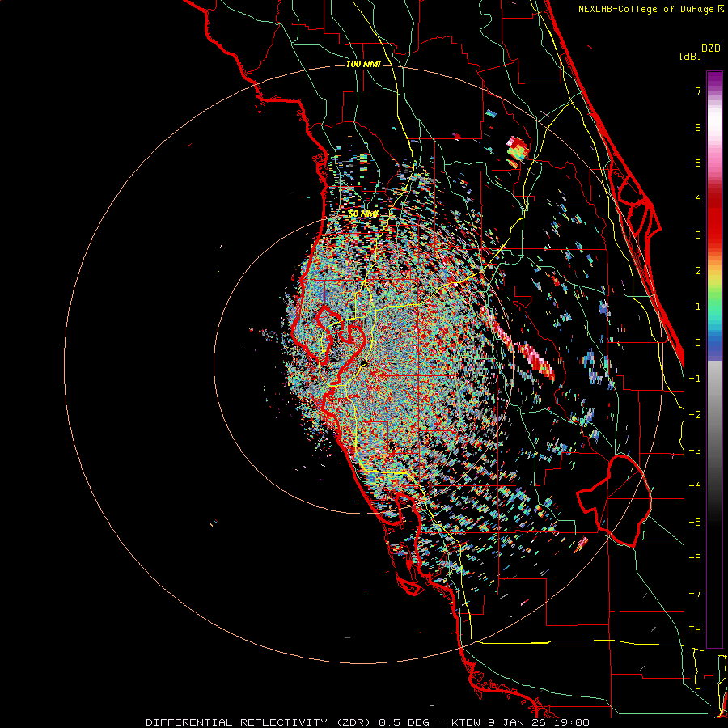Click the 0 value on color scale
Viewport: 728px width, 728px height.
698,343
